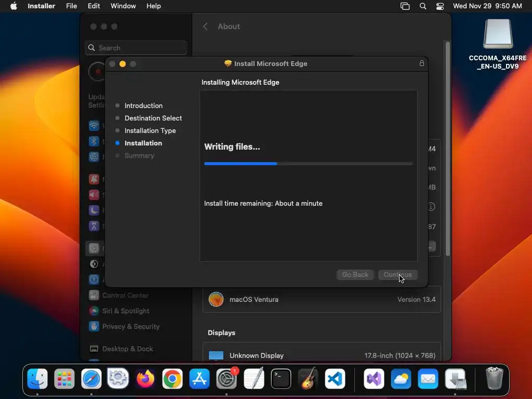Click the Bluetooth icon in Settings sidebar

point(94,141)
